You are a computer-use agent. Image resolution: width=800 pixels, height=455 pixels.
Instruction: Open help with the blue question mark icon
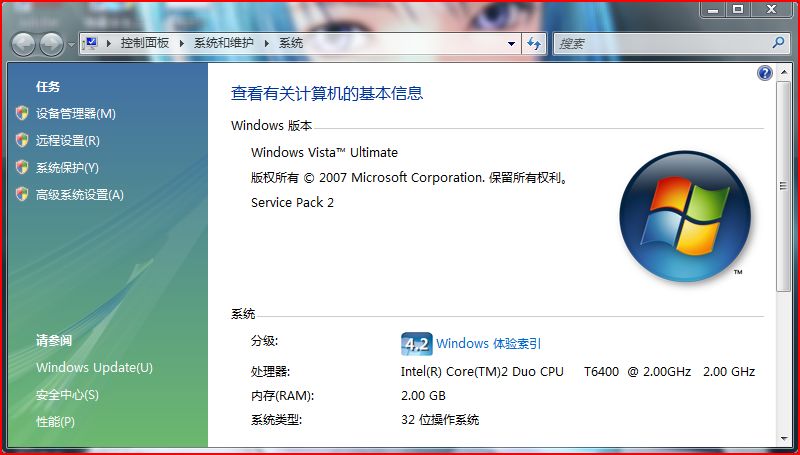coord(765,73)
